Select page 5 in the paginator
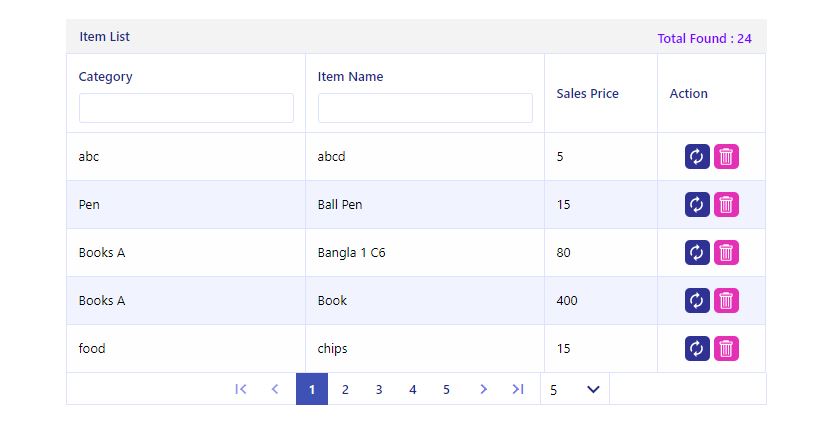 (x=446, y=389)
